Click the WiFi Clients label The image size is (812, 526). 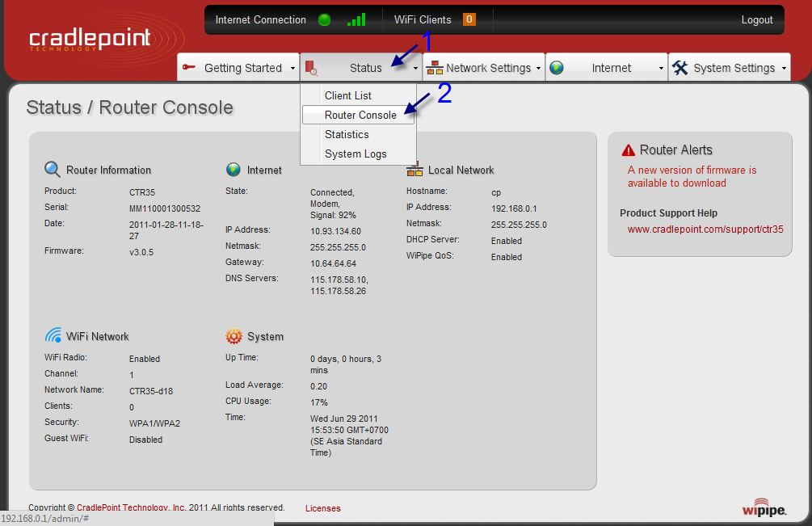click(x=423, y=19)
